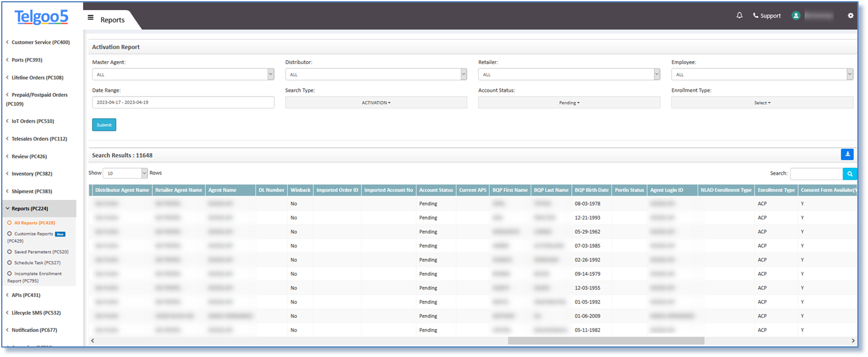Click the table search magnifier button

click(850, 174)
